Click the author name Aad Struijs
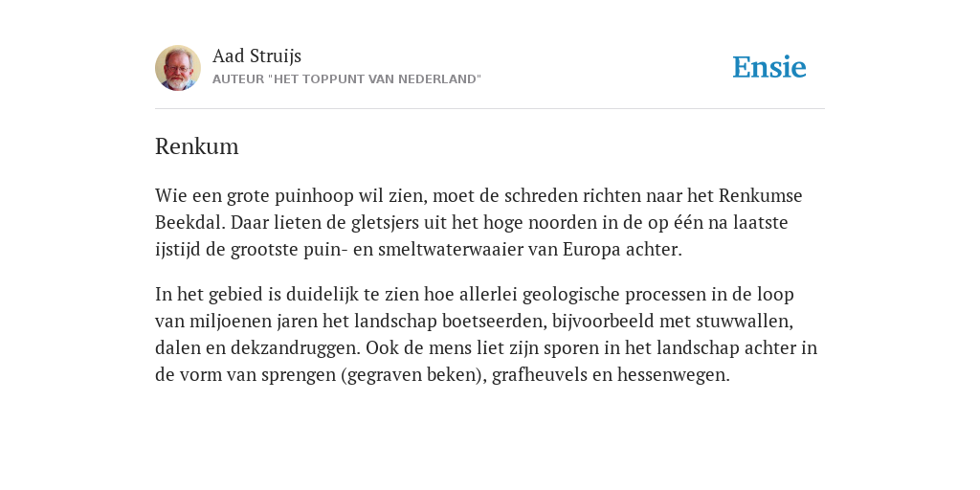 coord(256,56)
